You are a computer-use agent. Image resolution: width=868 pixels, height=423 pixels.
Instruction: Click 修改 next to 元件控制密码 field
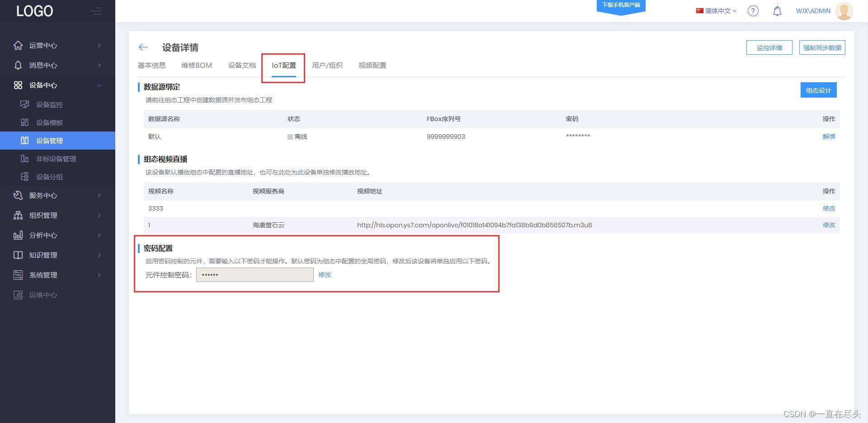click(325, 274)
